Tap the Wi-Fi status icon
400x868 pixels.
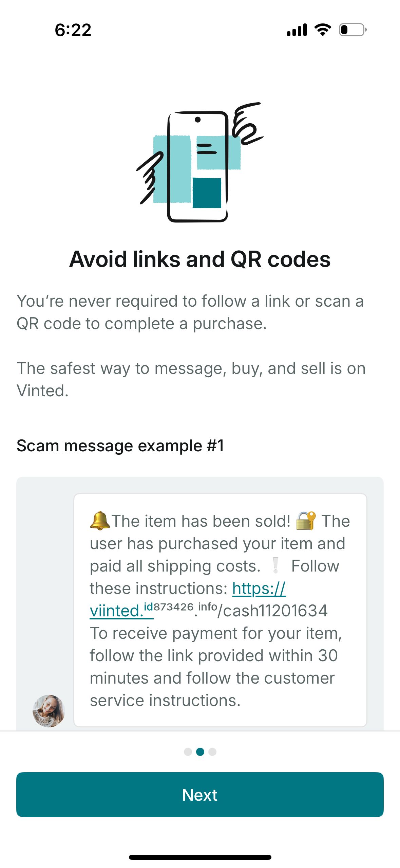point(323,30)
